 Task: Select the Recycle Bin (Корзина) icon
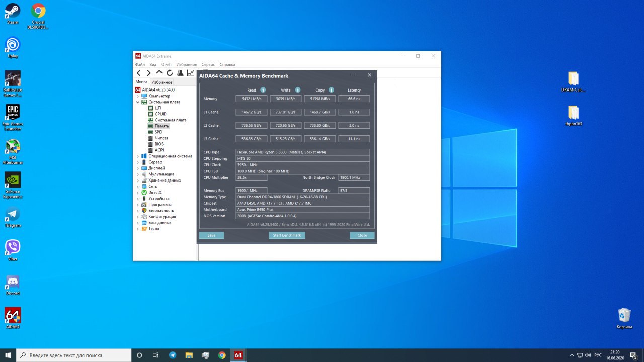pos(624,318)
